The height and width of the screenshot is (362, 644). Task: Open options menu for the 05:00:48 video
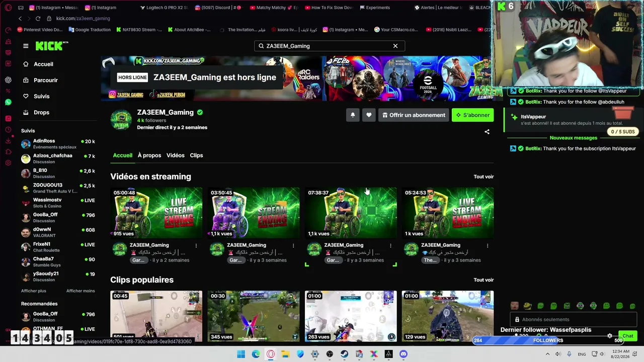196,245
